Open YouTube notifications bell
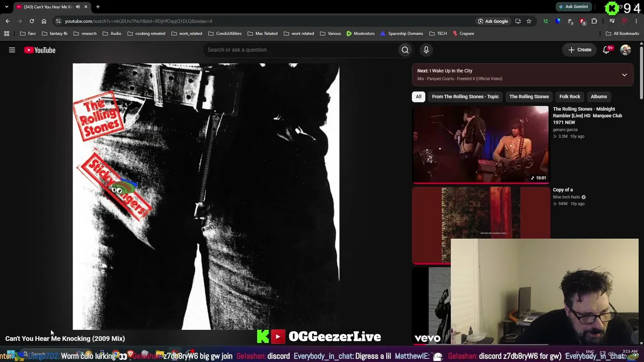This screenshot has height=362, width=644. tap(607, 50)
